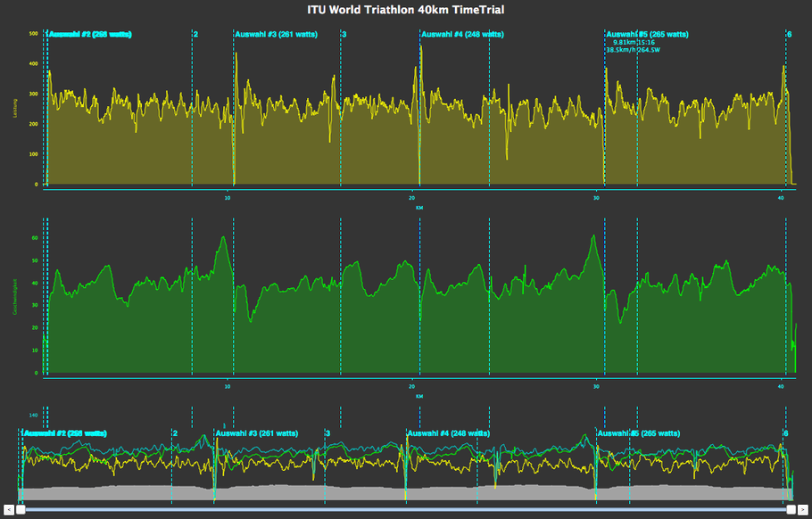Click the 'KM' label under the power chart
The width and height of the screenshot is (812, 519).
[419, 208]
